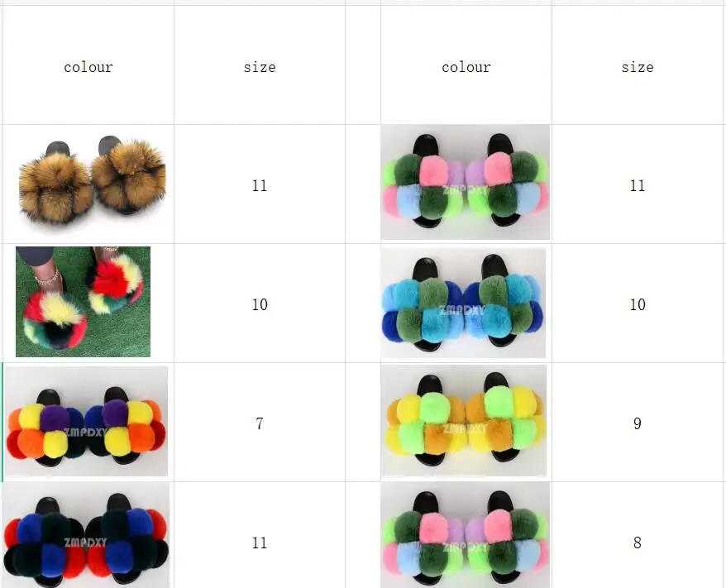This screenshot has height=588, width=726.
Task: Click the right 'size' header cell
Action: [x=638, y=65]
